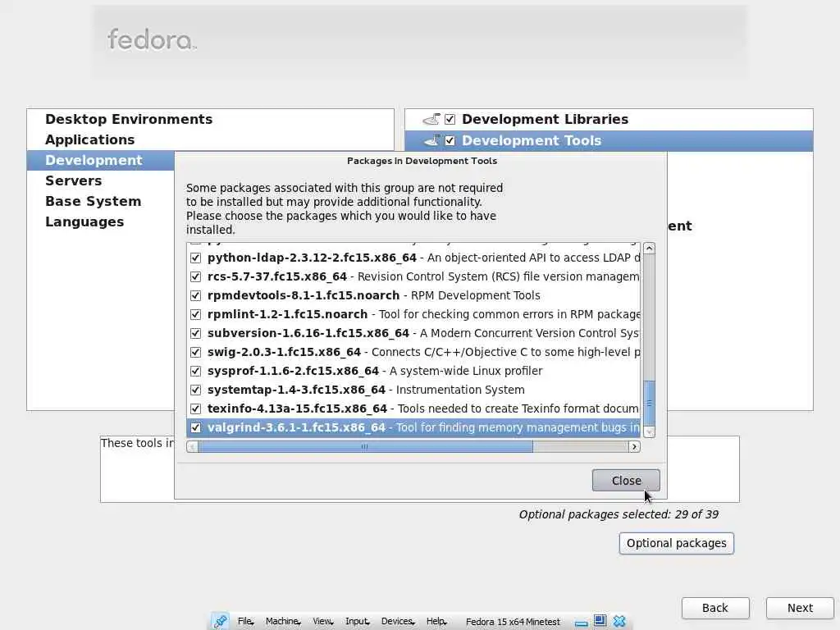Viewport: 840px width, 630px height.
Task: Open the Devices menu
Action: [x=398, y=622]
